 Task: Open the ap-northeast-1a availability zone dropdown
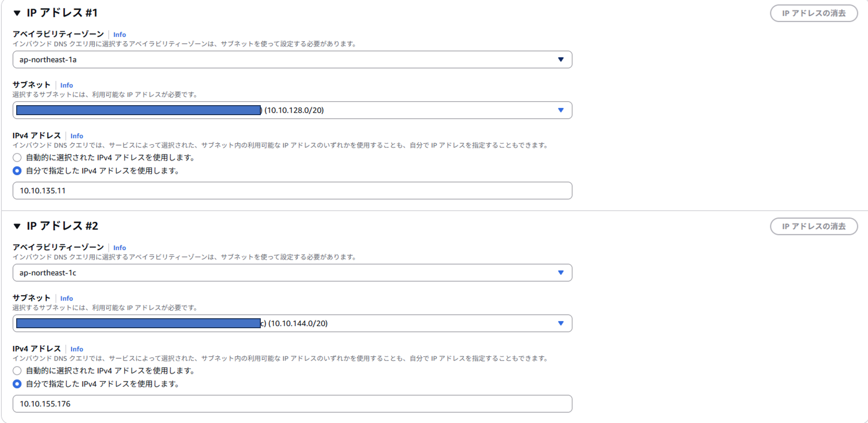pyautogui.click(x=292, y=60)
